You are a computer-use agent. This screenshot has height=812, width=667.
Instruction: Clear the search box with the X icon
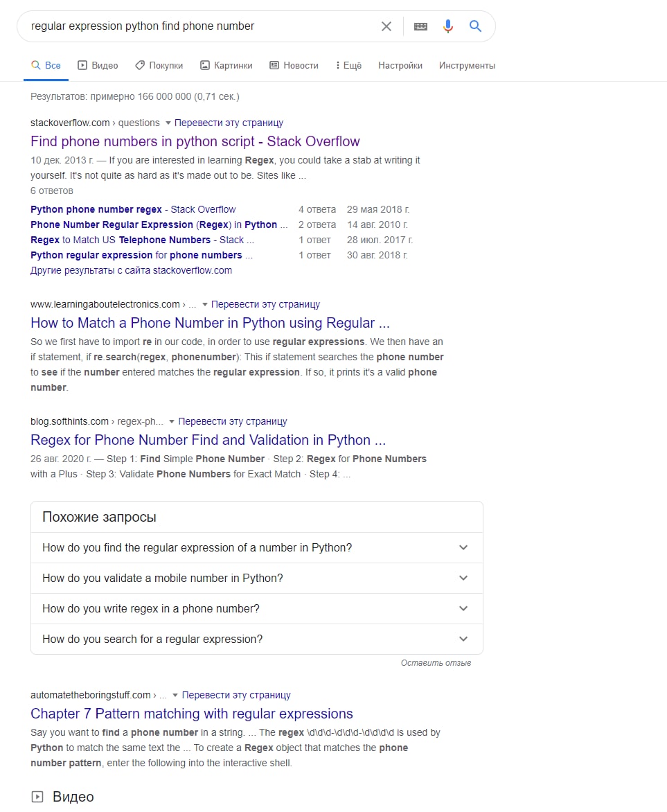(x=386, y=26)
